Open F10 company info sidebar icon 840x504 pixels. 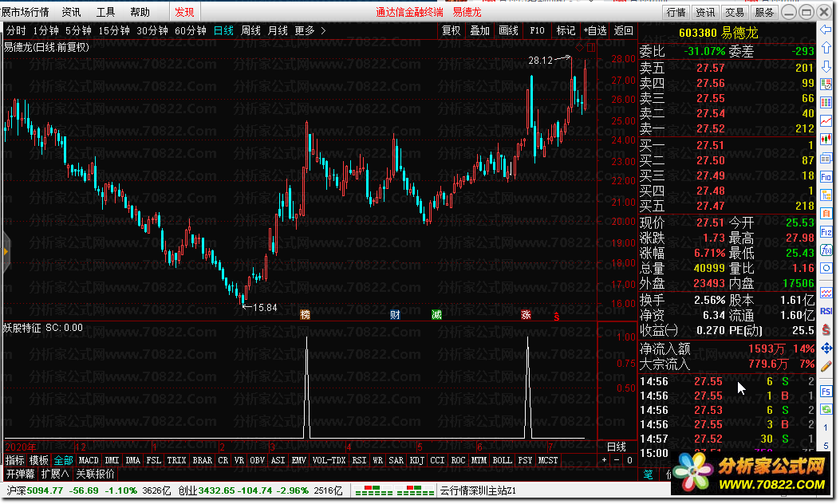click(826, 177)
